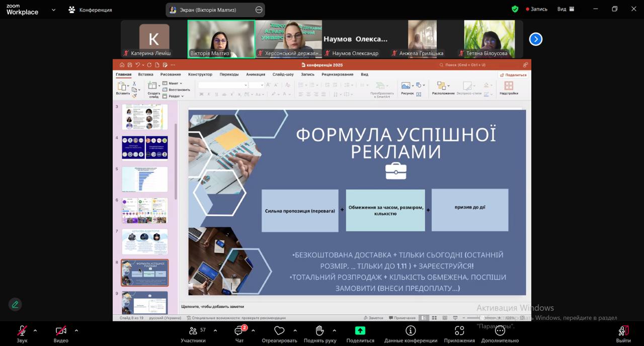The image size is (644, 346).
Task: Click the annotation pencil icon
Action: (15, 304)
